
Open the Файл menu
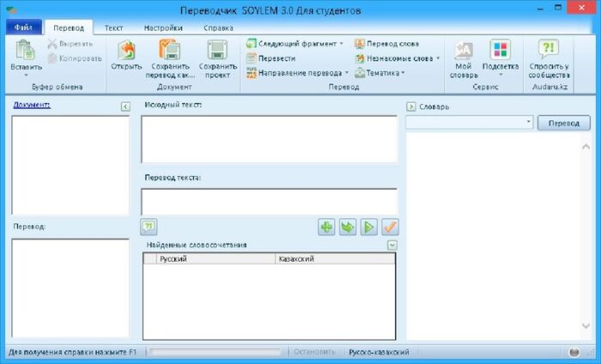coord(22,27)
